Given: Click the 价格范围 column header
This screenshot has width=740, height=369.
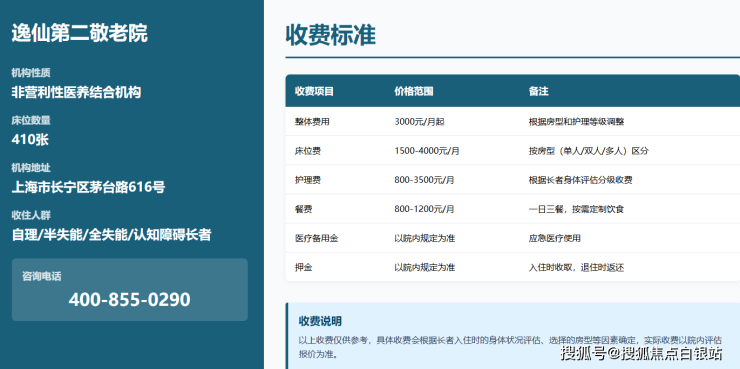Looking at the screenshot, I should (414, 92).
